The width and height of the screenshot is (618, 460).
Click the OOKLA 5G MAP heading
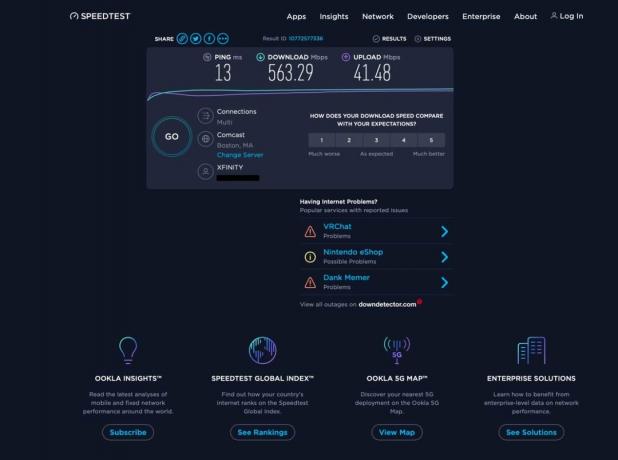[x=397, y=378]
